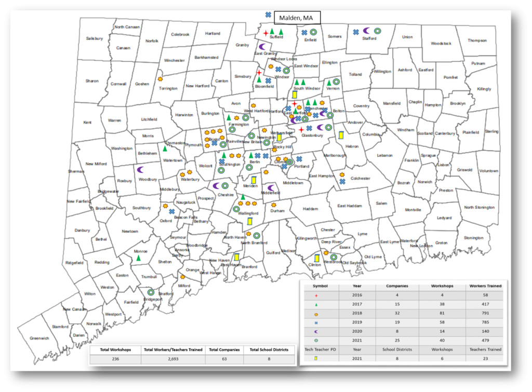Screen dimensions: 532x392
Task: Click the purple crescent symbol near Stafford
Action: (x=366, y=31)
